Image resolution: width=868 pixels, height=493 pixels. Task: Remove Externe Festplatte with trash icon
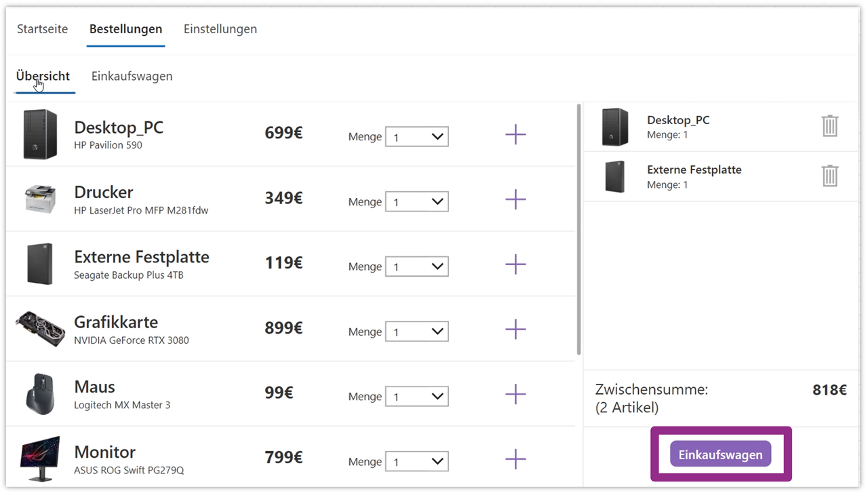[x=829, y=176]
